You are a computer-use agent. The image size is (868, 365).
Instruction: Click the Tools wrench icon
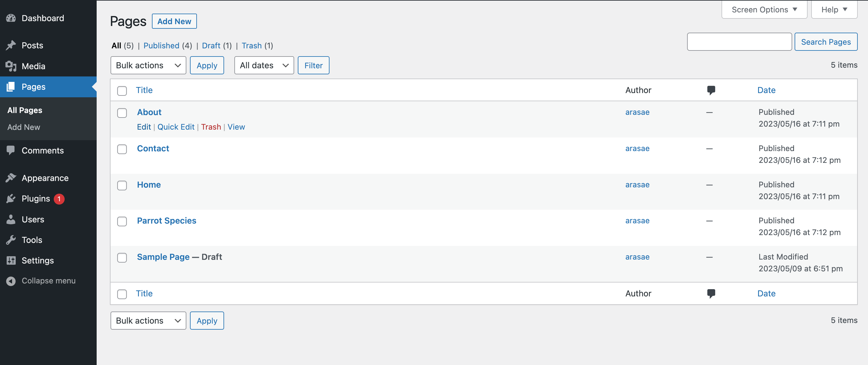[x=11, y=240]
